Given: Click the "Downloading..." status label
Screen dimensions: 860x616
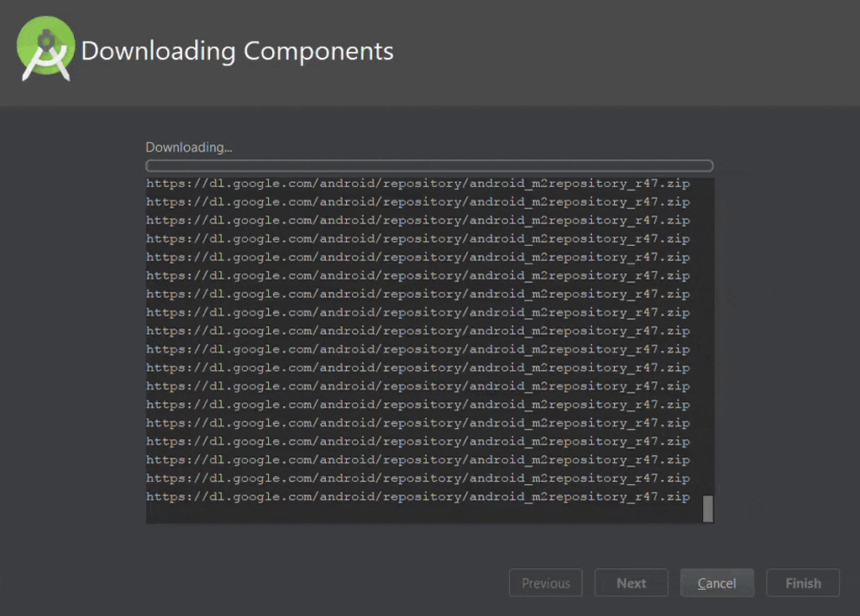Looking at the screenshot, I should click(188, 148).
